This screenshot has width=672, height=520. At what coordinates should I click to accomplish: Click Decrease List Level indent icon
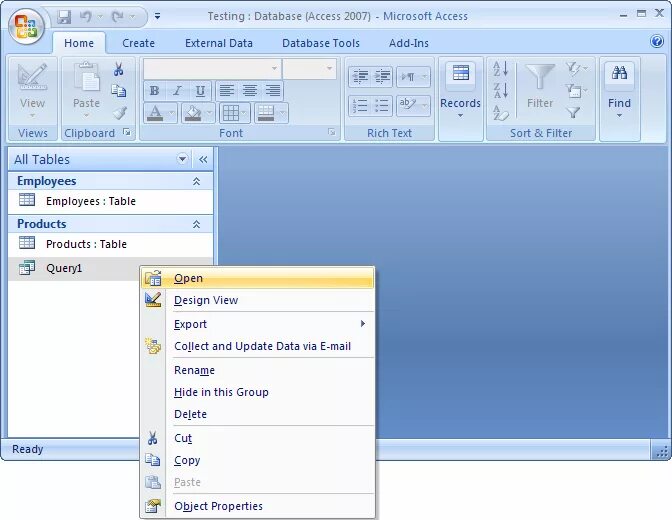tap(360, 77)
